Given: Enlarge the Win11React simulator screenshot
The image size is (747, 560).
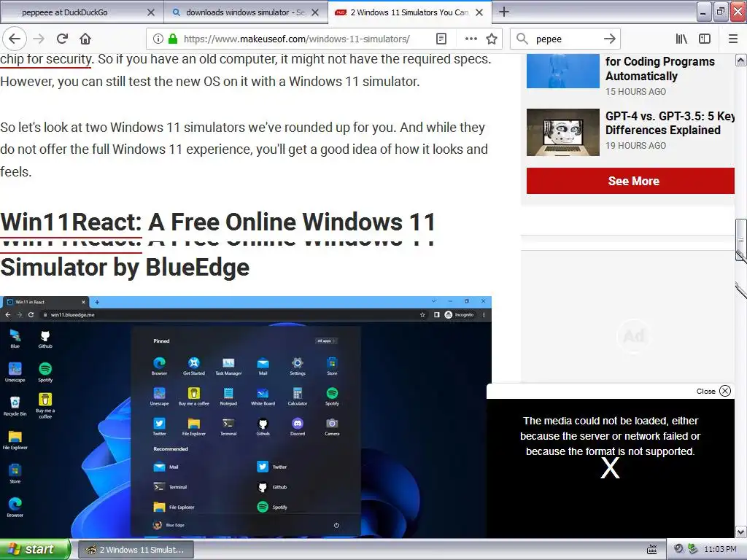Looking at the screenshot, I should (245, 416).
